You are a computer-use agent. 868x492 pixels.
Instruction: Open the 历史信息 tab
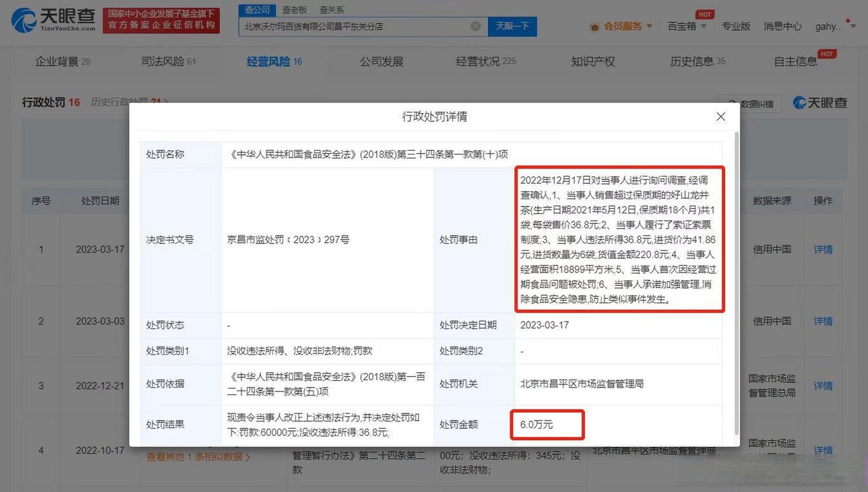(x=697, y=61)
